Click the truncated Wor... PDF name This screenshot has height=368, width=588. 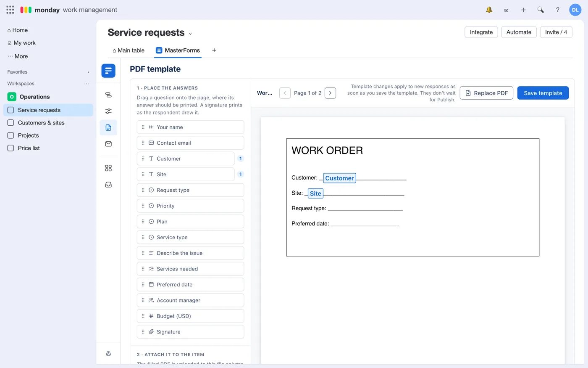(x=265, y=93)
